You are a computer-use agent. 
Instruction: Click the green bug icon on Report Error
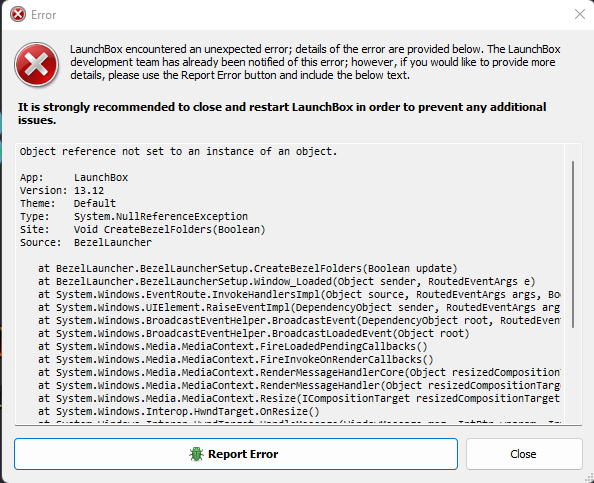click(196, 454)
